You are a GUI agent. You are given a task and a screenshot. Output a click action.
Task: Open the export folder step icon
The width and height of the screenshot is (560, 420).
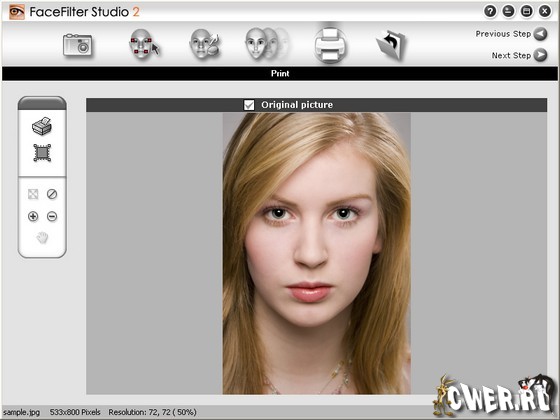(390, 45)
